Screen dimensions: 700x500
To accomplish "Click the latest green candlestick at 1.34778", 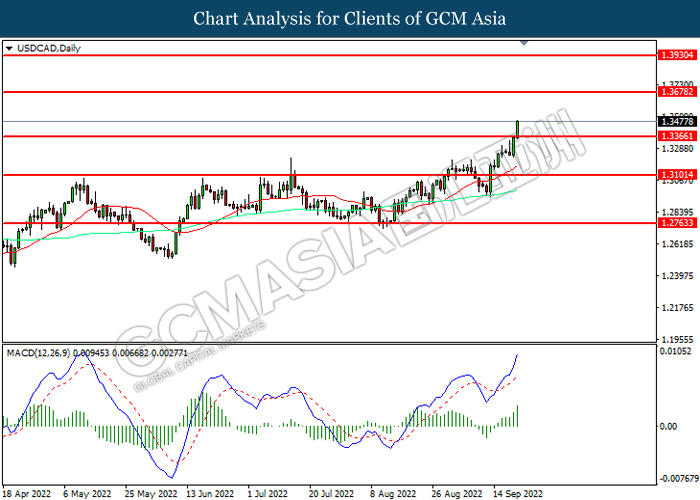I will [517, 129].
